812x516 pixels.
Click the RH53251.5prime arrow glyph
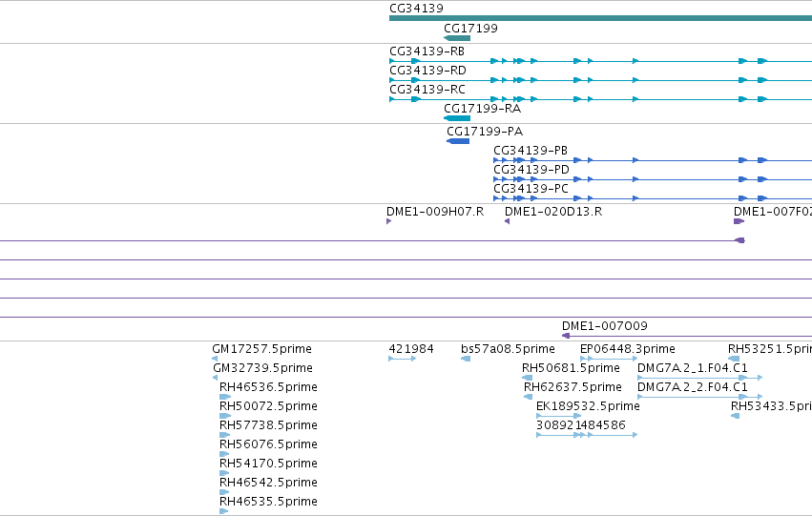(734, 359)
